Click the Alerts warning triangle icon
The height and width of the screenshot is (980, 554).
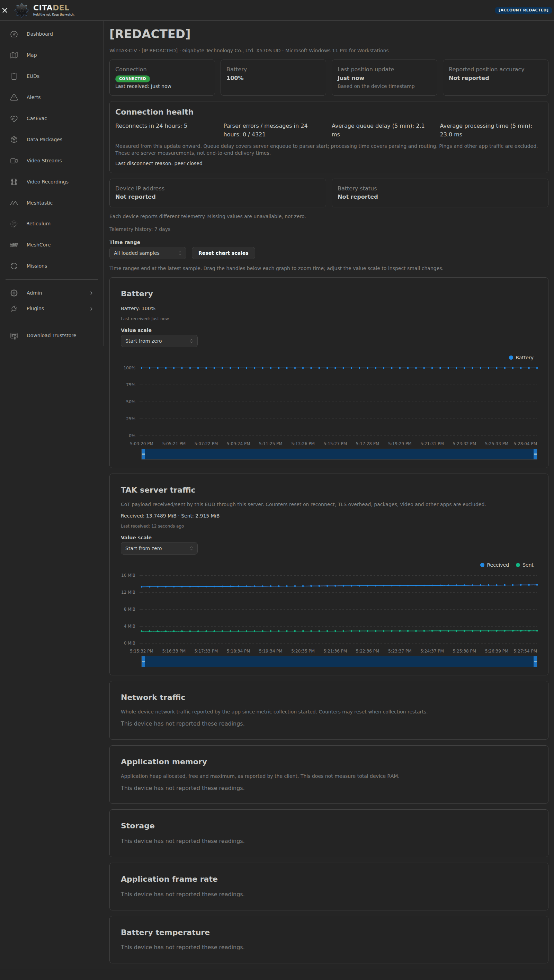14,97
